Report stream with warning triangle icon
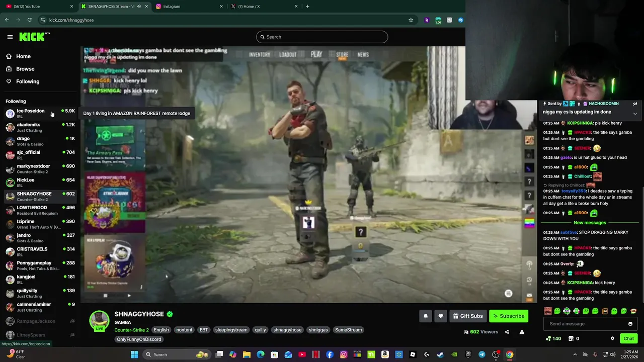The width and height of the screenshot is (644, 362). click(x=522, y=332)
